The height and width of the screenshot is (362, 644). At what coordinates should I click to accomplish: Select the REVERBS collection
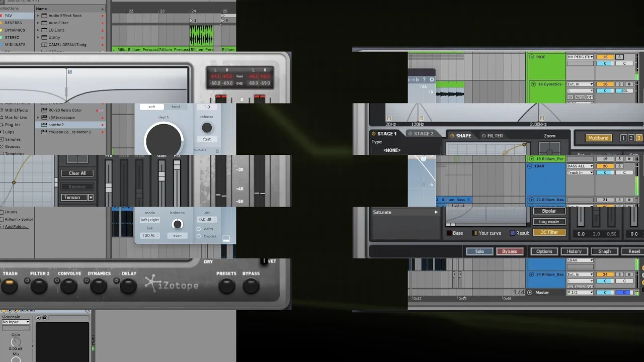pyautogui.click(x=14, y=23)
